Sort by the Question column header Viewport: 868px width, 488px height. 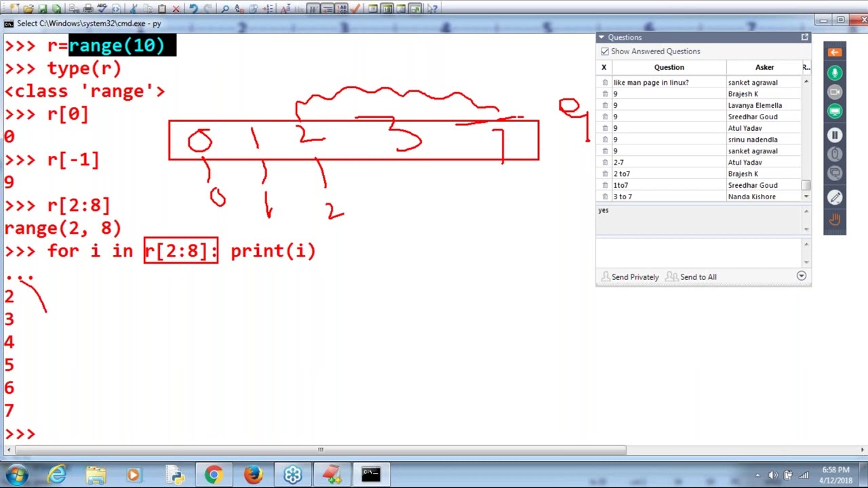[669, 67]
